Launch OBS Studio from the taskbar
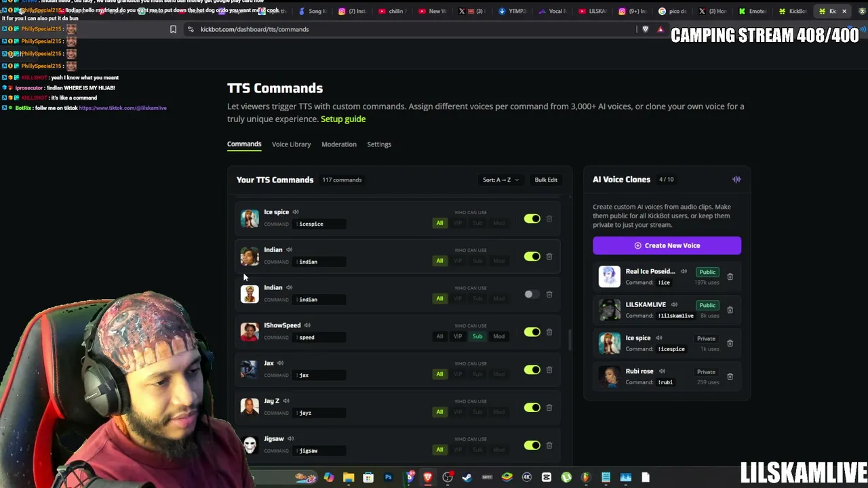Viewport: 868px width, 488px height. click(x=448, y=478)
